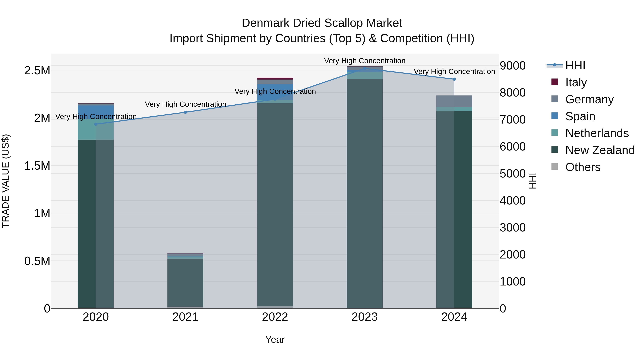Viewport: 644px width, 362px height.
Task: Click the 1.5M left axis tick label
Action: click(x=37, y=166)
